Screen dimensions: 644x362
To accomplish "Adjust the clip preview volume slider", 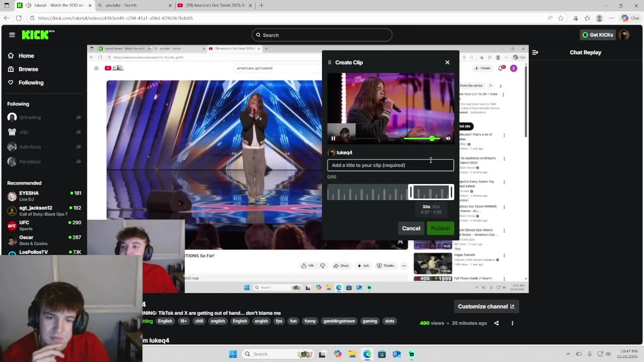I will point(422,139).
